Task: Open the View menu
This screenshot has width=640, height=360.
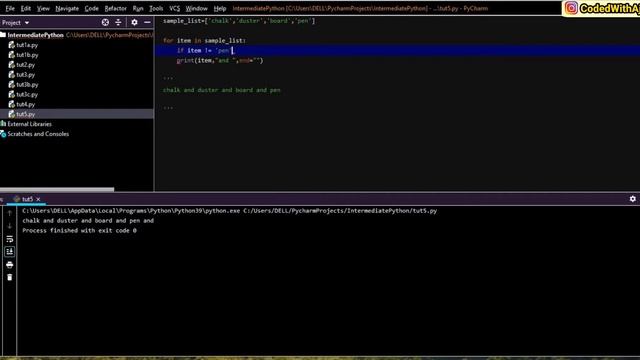Action: [x=43, y=8]
